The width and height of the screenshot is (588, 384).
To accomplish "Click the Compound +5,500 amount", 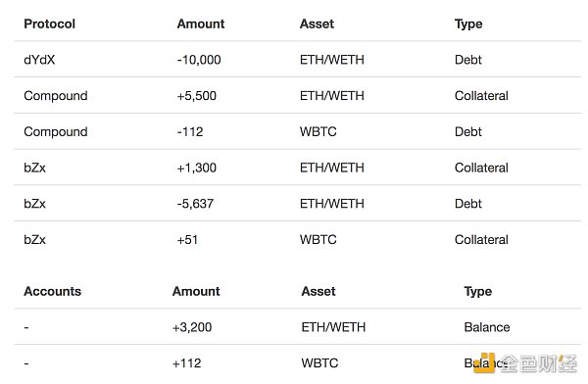I will pos(197,96).
